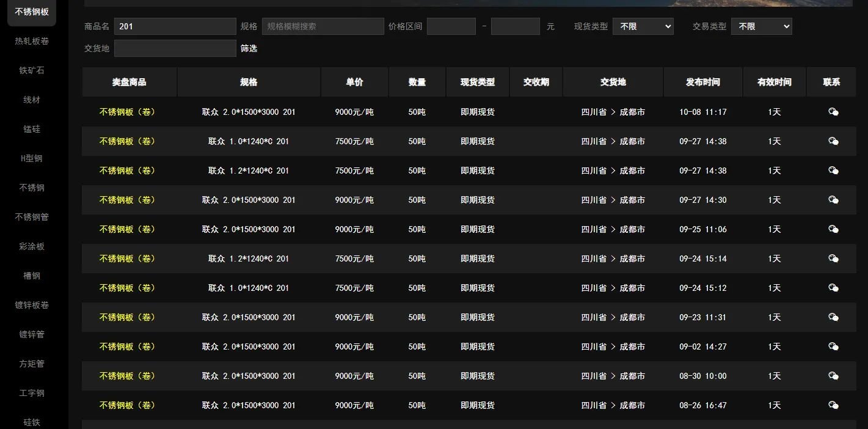868x429 pixels.
Task: Open the 现货类型 dropdown
Action: (643, 26)
